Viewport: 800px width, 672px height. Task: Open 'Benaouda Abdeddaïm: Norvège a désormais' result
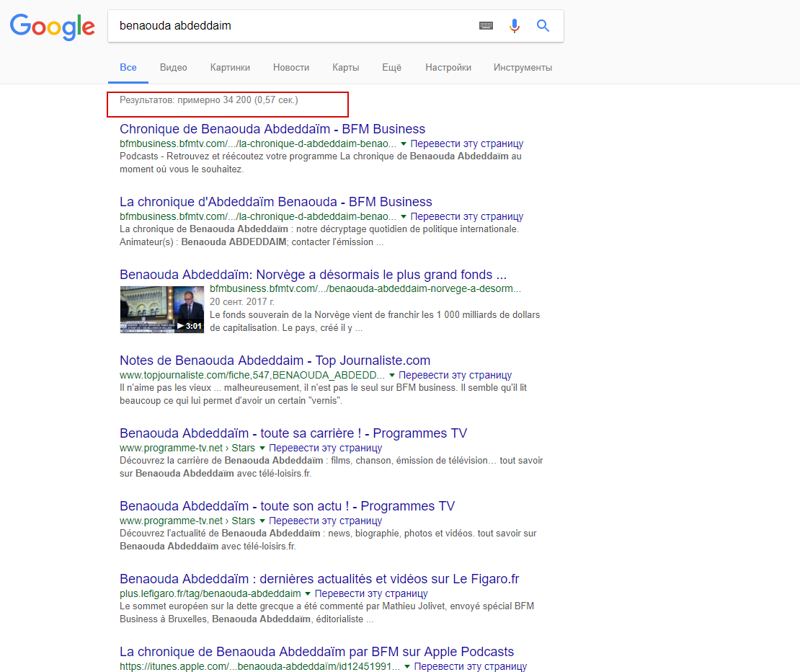pos(314,275)
